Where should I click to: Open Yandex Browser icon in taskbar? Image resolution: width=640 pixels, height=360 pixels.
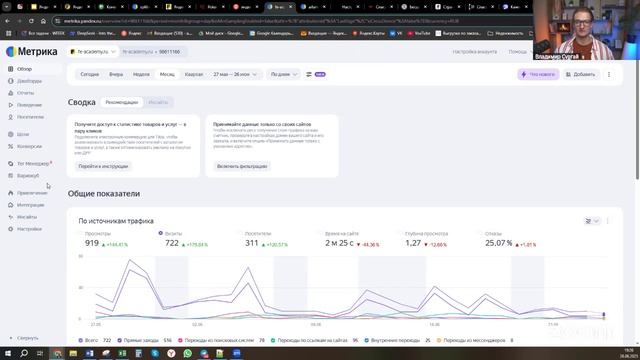tap(171, 353)
